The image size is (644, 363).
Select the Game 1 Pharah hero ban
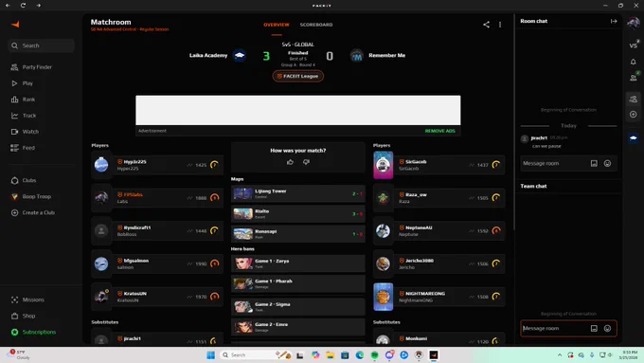tap(297, 283)
